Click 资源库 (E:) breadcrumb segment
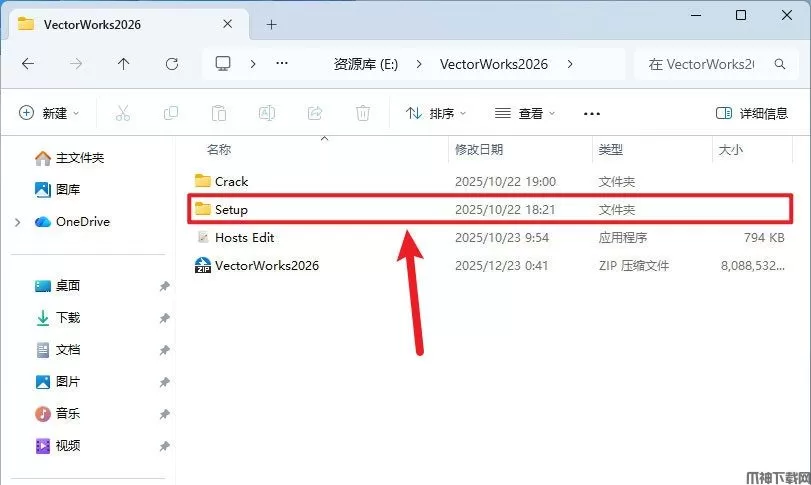Image resolution: width=811 pixels, height=485 pixels. tap(366, 64)
